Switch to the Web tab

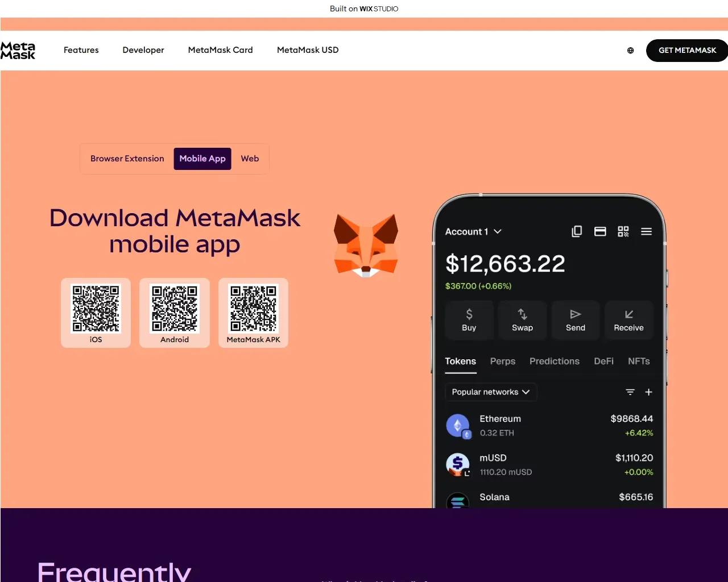[250, 159]
